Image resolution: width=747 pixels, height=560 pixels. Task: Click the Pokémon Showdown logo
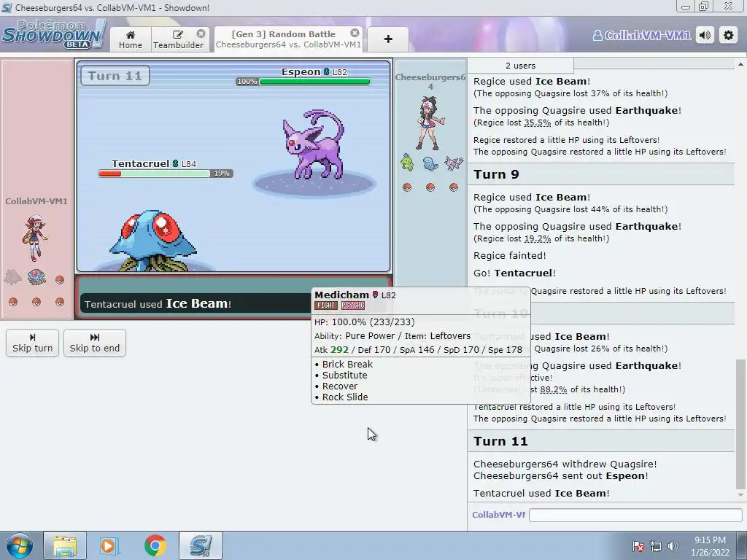(53, 34)
